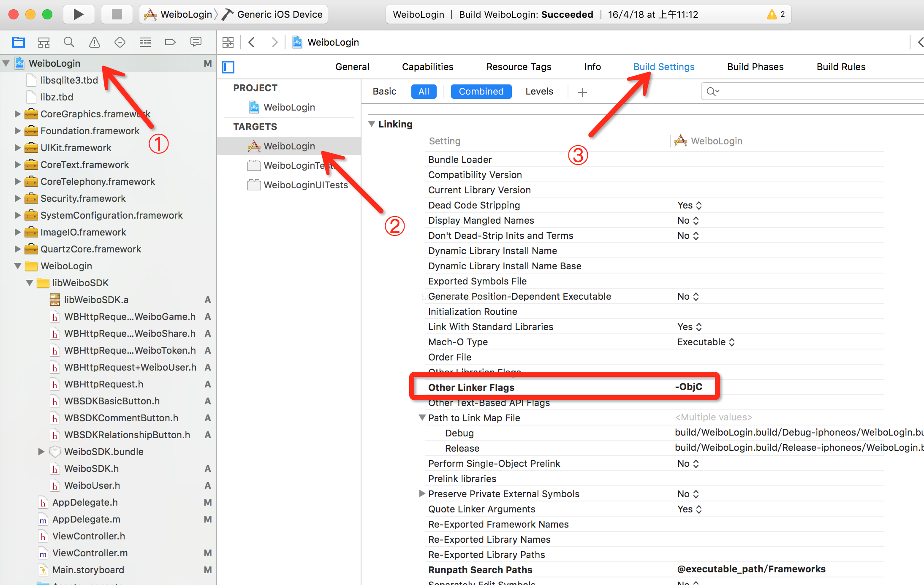
Task: Change Link With Standard Libraries value
Action: point(690,327)
